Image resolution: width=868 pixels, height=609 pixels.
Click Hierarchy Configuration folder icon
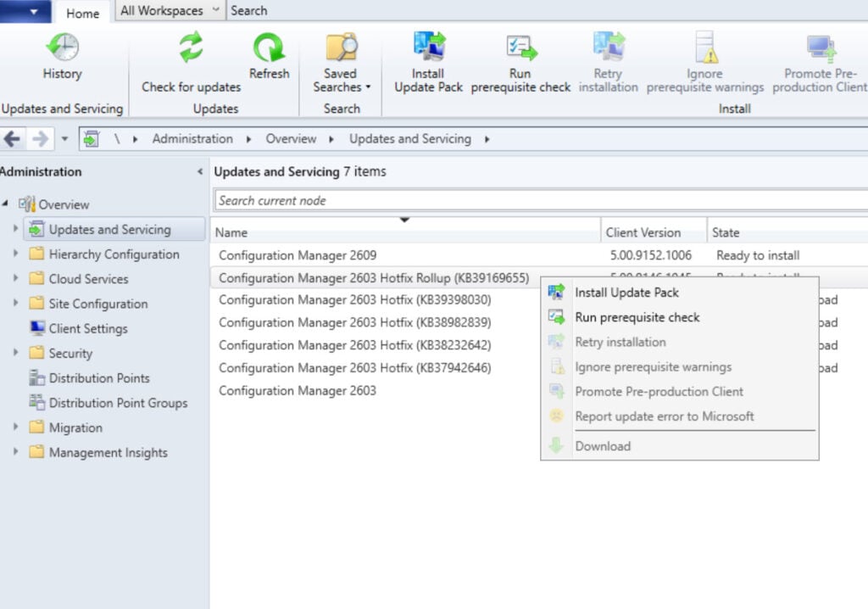[36, 254]
